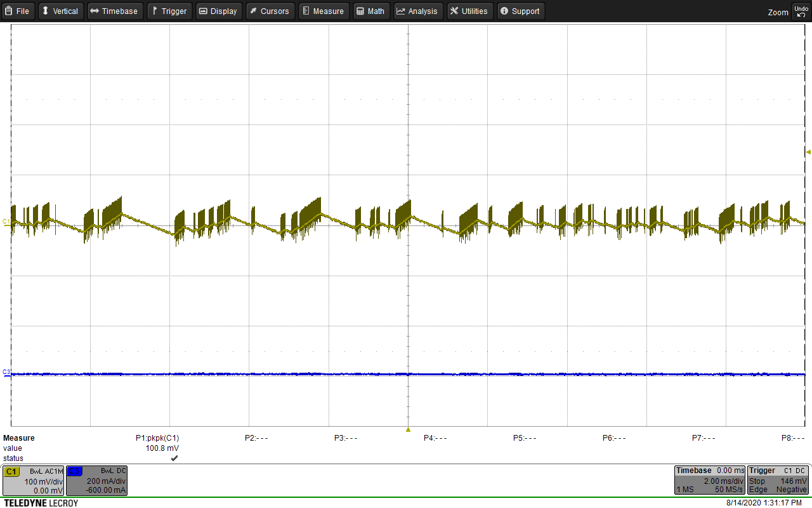Click the -600.00 mA offset value
Screen dimensions: 812x508
pyautogui.click(x=107, y=491)
